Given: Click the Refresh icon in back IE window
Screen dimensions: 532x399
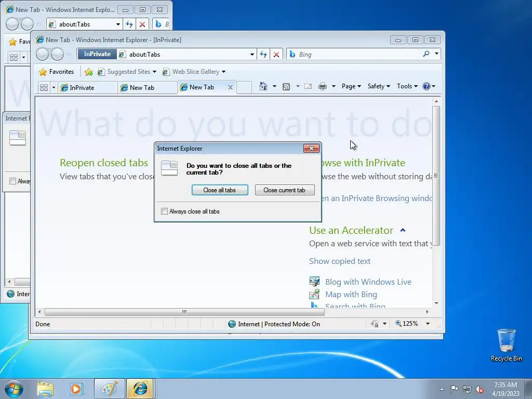Looking at the screenshot, I should [x=129, y=24].
